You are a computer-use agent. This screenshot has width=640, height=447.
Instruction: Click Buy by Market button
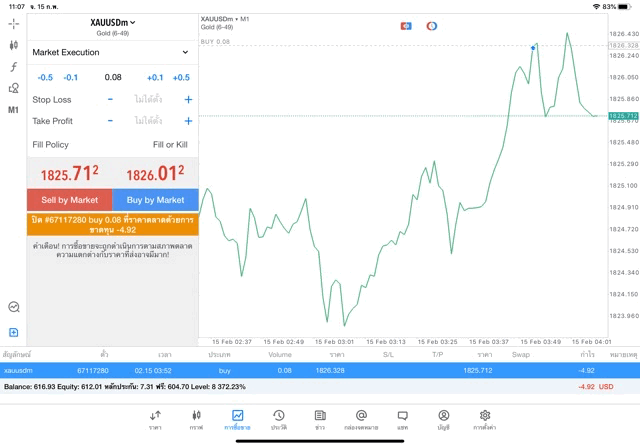(x=155, y=200)
